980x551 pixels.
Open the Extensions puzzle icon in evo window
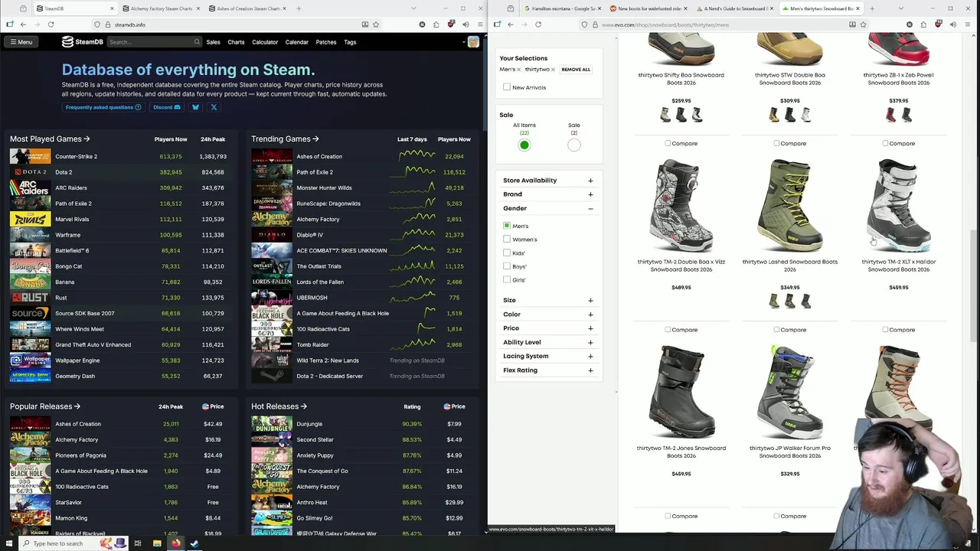click(923, 24)
